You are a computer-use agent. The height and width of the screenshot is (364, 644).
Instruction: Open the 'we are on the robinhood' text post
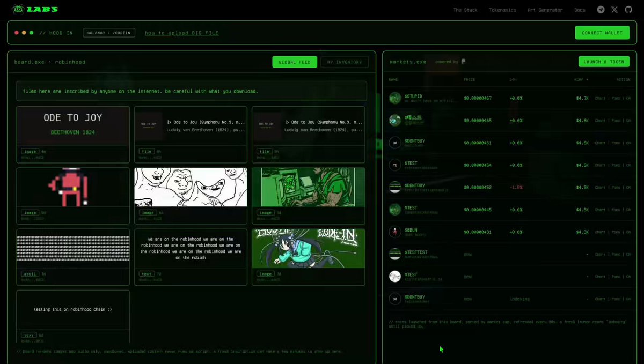click(x=191, y=257)
